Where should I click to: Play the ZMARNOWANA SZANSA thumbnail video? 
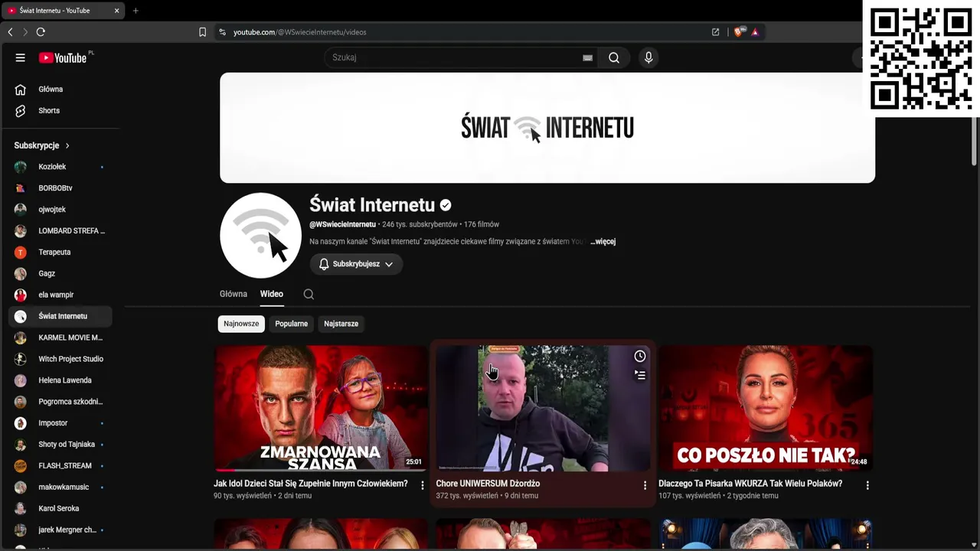click(321, 408)
